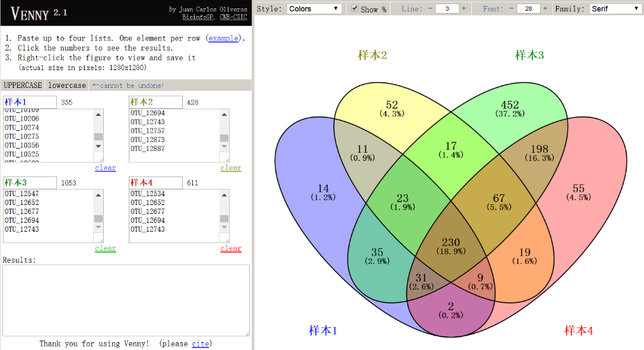The image size is (644, 350).
Task: Click the 67 intersection count
Action: tap(499, 198)
